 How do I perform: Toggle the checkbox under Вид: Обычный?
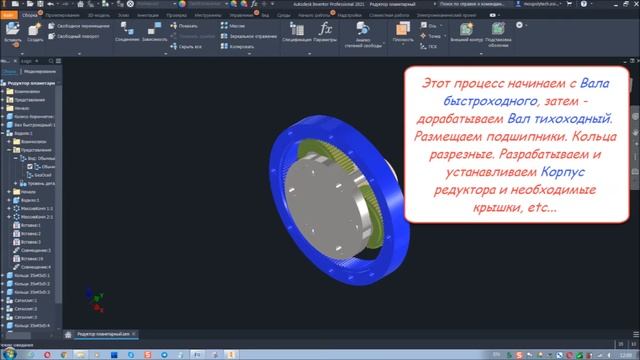pos(30,167)
